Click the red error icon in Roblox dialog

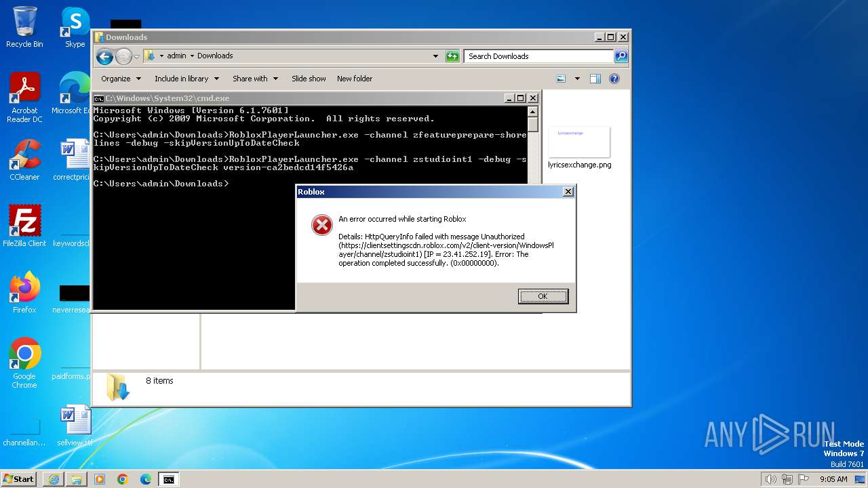pos(321,224)
